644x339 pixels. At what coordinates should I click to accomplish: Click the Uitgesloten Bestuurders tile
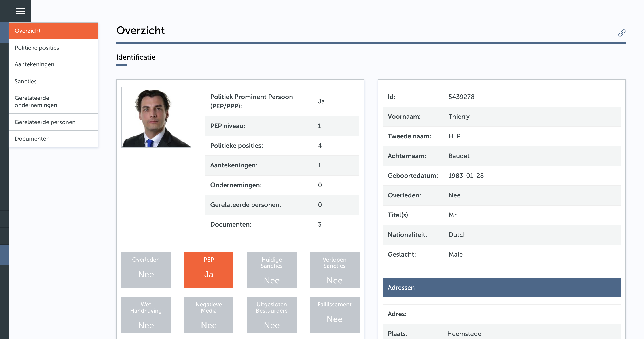tap(271, 315)
